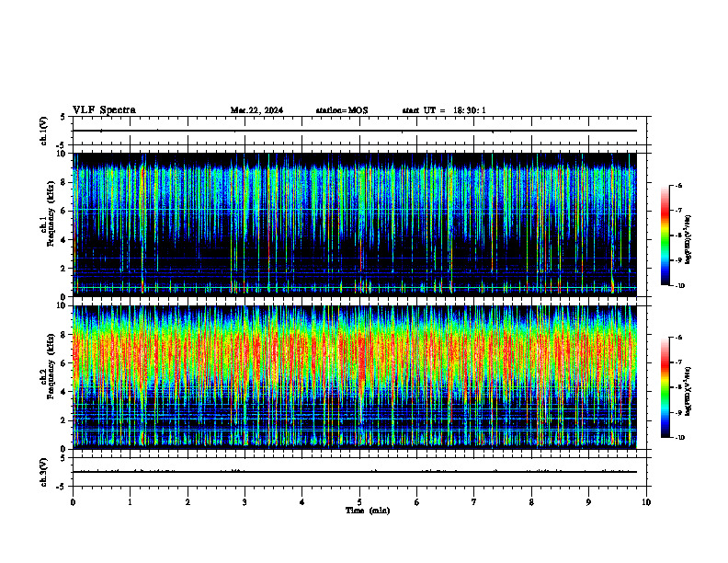The width and height of the screenshot is (728, 563).
Task: Click Time axis tick label "3"
Action: coord(245,502)
